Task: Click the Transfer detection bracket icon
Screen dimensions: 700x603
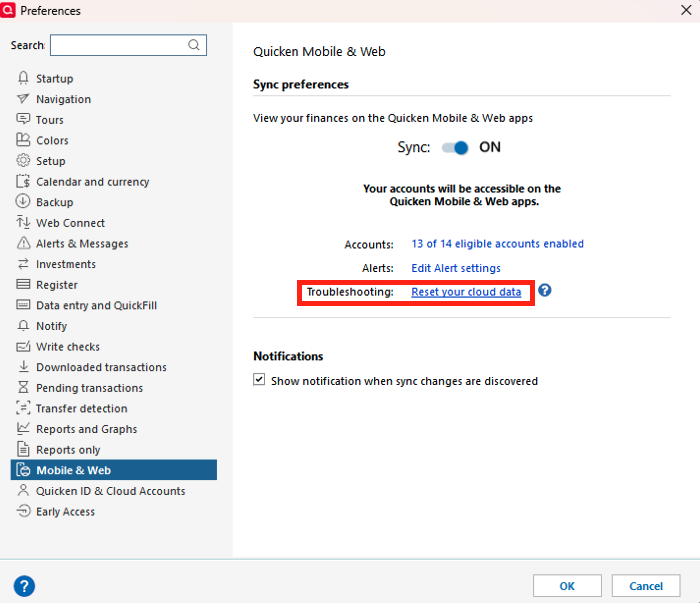Action: (23, 408)
